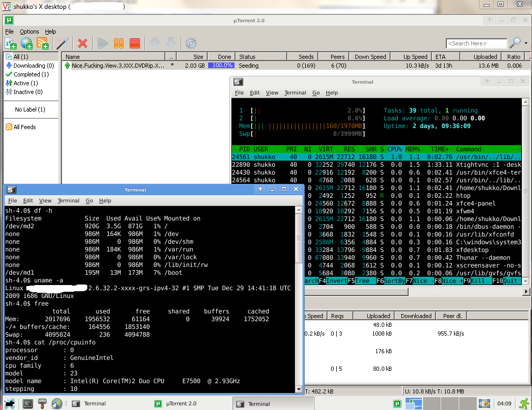
Task: Click the 100.0% done progress bar
Action: coord(221,66)
